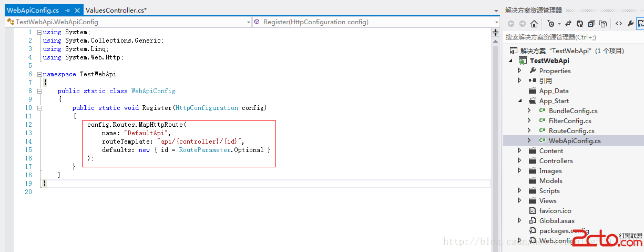This screenshot has height=252, width=644.
Task: Select the Controllers folder
Action: tap(556, 160)
